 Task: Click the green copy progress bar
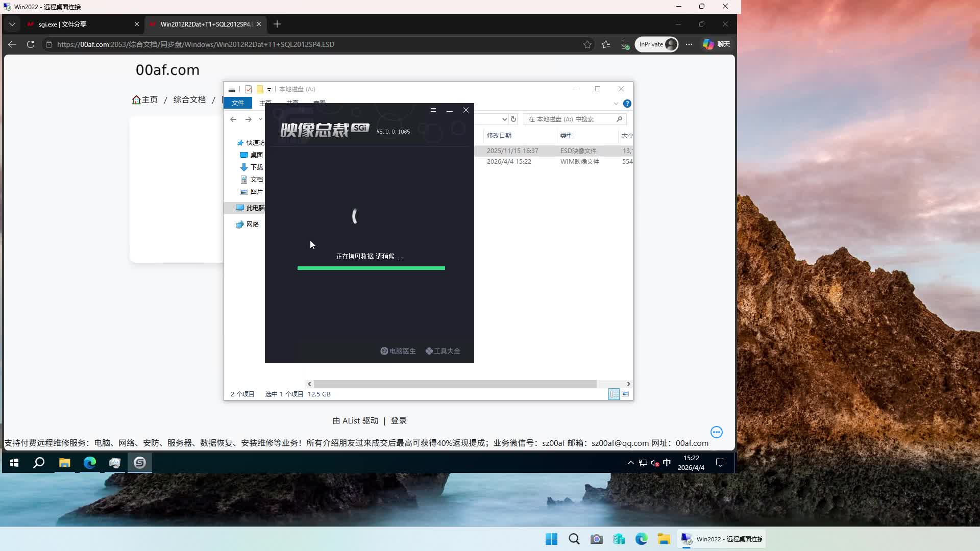(371, 268)
